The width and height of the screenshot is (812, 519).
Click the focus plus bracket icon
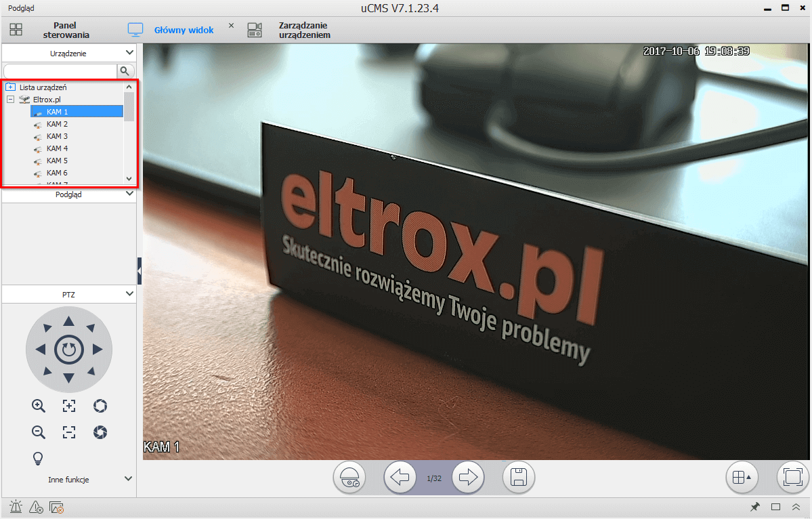tap(69, 406)
